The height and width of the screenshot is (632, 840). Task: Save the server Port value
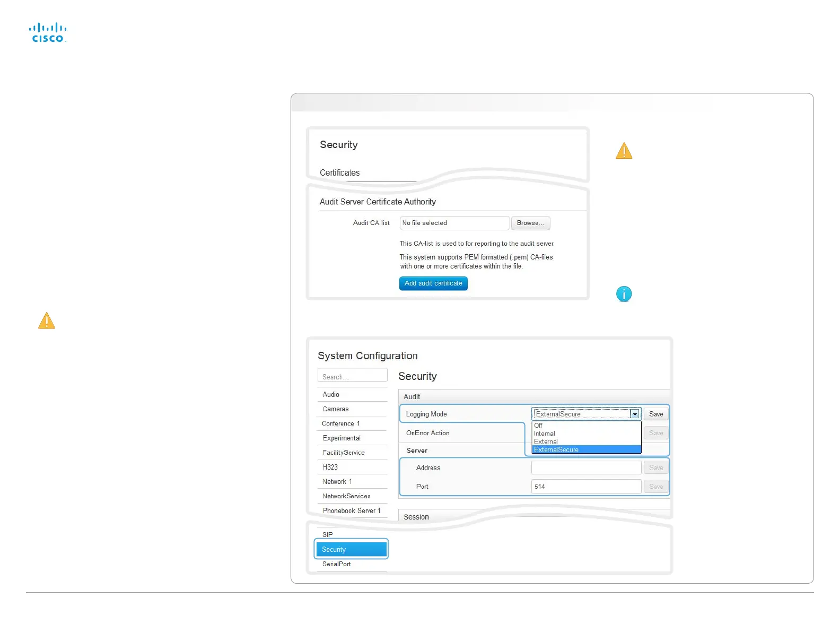click(x=656, y=487)
